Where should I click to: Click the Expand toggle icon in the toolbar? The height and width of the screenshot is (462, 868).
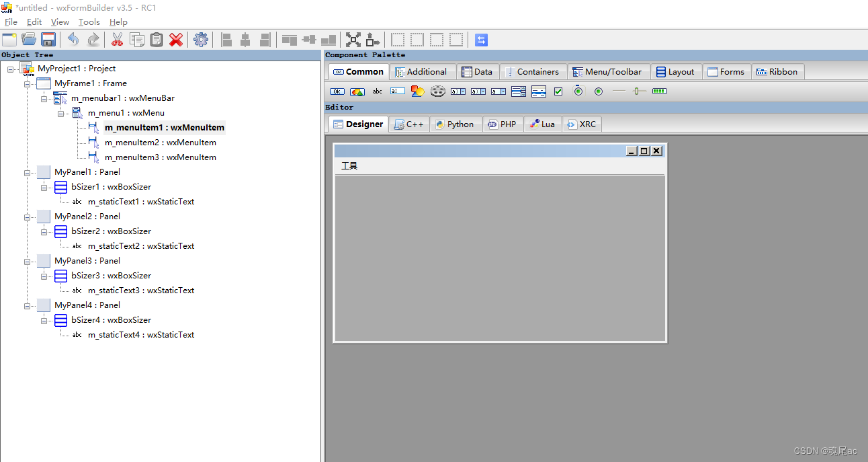481,40
